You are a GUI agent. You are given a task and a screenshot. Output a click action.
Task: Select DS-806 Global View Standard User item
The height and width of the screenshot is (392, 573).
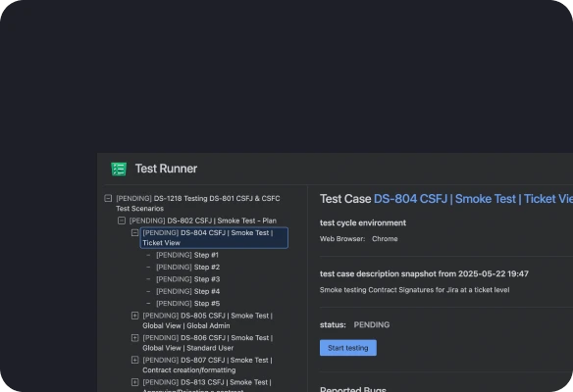208,343
